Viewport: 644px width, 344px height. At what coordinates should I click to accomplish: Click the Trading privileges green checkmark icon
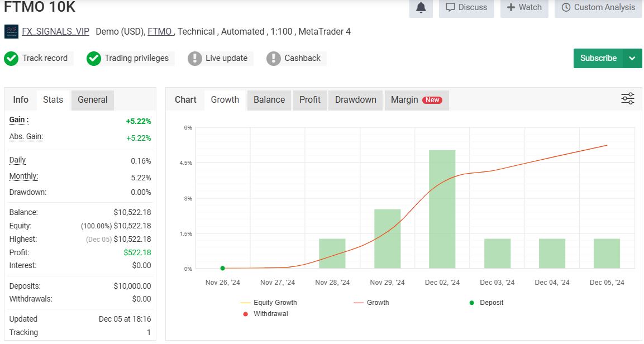(x=94, y=58)
